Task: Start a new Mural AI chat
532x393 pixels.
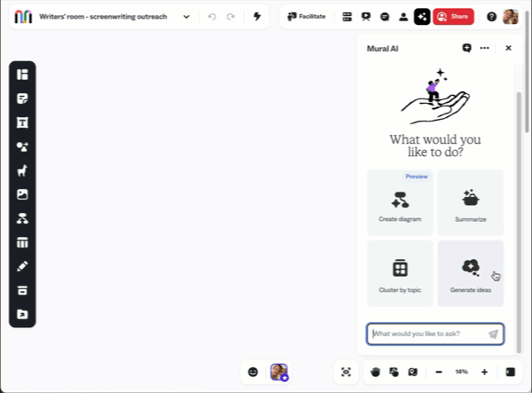Action: point(467,48)
